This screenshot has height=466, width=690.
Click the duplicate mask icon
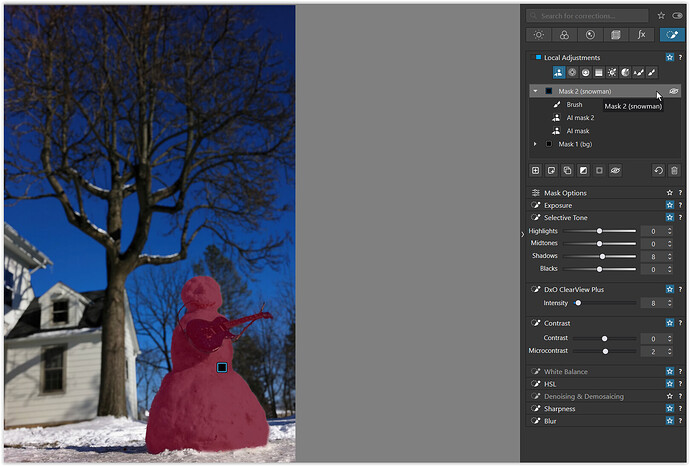567,171
